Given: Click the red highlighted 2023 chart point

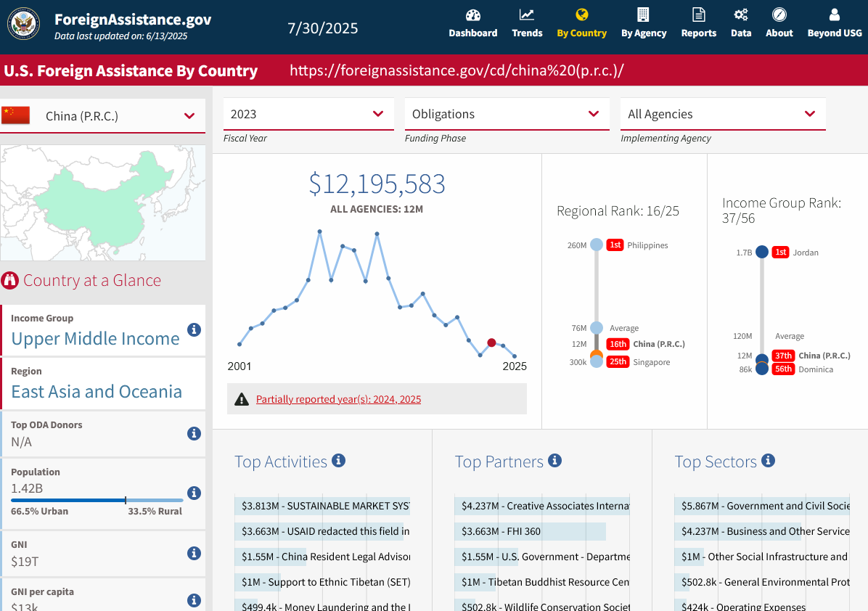Looking at the screenshot, I should (x=491, y=343).
